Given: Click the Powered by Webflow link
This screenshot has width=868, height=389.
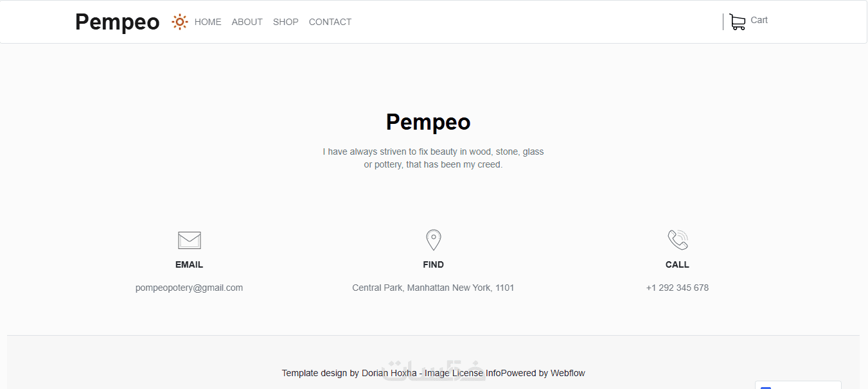Looking at the screenshot, I should tap(544, 373).
